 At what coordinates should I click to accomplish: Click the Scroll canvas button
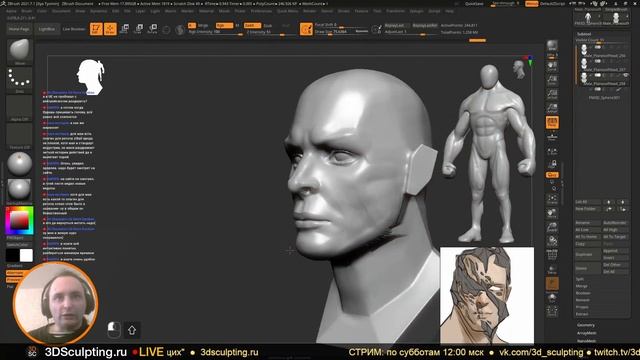point(552,66)
